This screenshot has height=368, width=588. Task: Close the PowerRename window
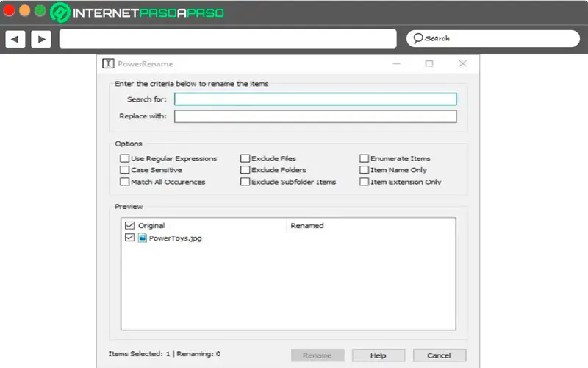463,63
